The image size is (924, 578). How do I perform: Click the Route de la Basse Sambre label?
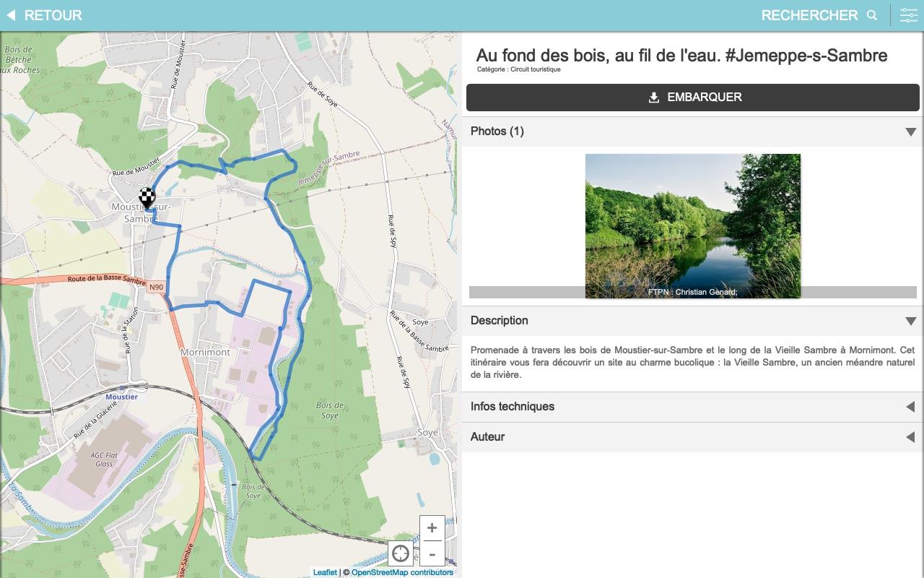(107, 279)
